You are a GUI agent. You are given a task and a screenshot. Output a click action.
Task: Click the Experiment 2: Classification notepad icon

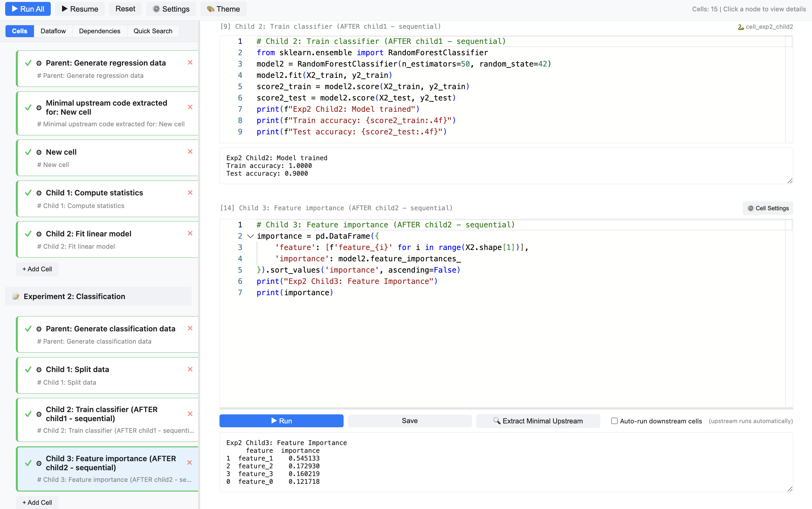16,296
